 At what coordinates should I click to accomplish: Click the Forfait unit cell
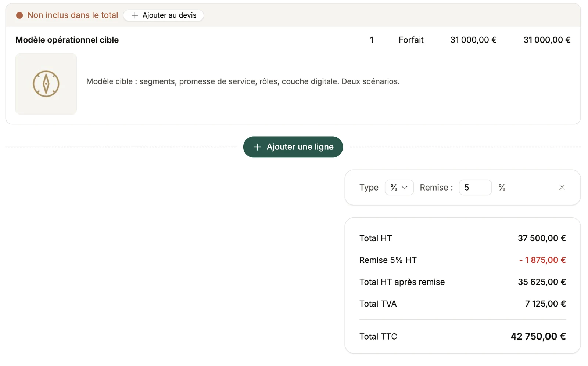pyautogui.click(x=411, y=40)
